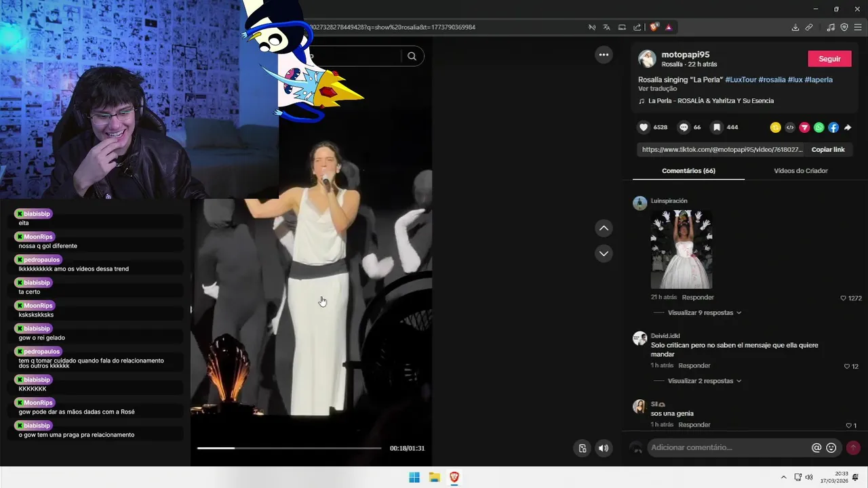868x488 pixels.
Task: Switch to the Vídeos do Criador tab
Action: point(801,171)
